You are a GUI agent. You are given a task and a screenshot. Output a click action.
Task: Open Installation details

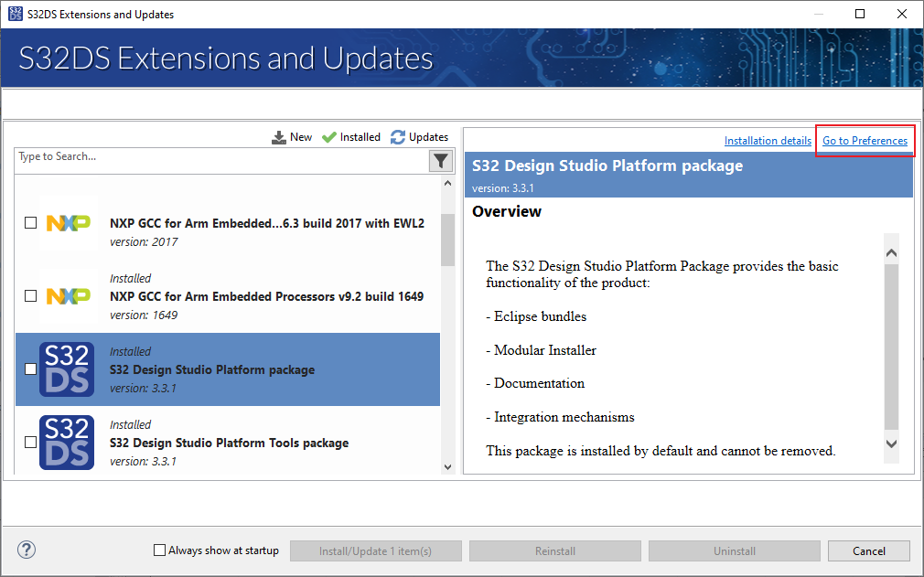pyautogui.click(x=768, y=140)
